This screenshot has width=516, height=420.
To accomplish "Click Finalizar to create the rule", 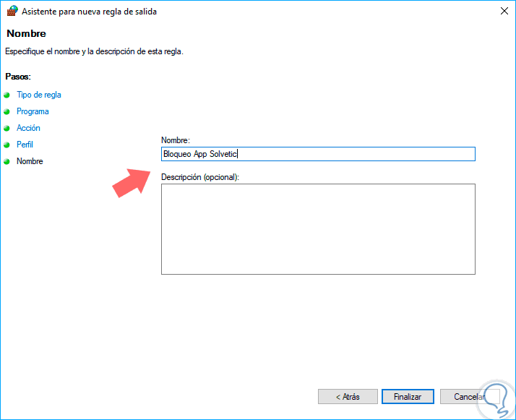I will coord(408,397).
